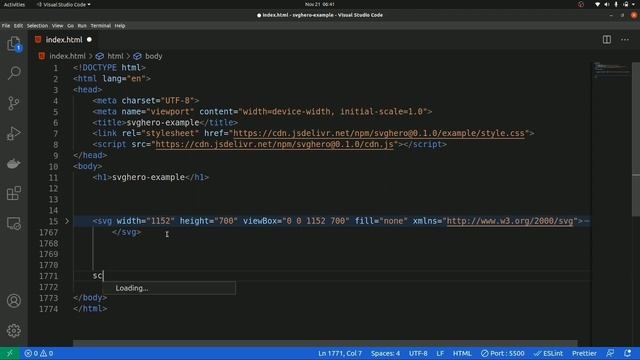
Task: Open the system status menu in top bar
Action: click(616, 4)
